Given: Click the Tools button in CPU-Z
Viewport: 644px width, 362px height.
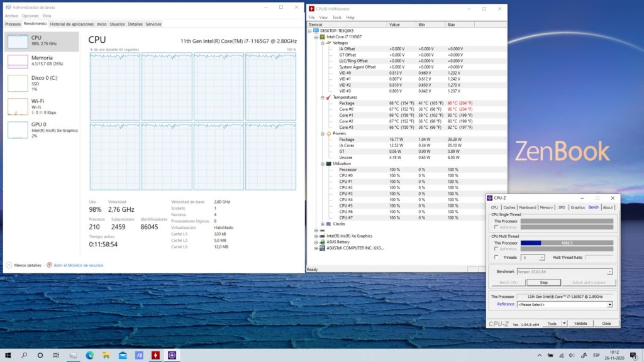Looking at the screenshot, I should (x=552, y=324).
